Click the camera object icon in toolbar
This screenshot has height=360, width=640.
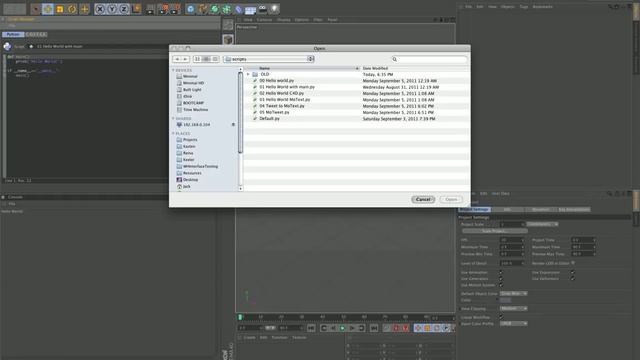262,9
